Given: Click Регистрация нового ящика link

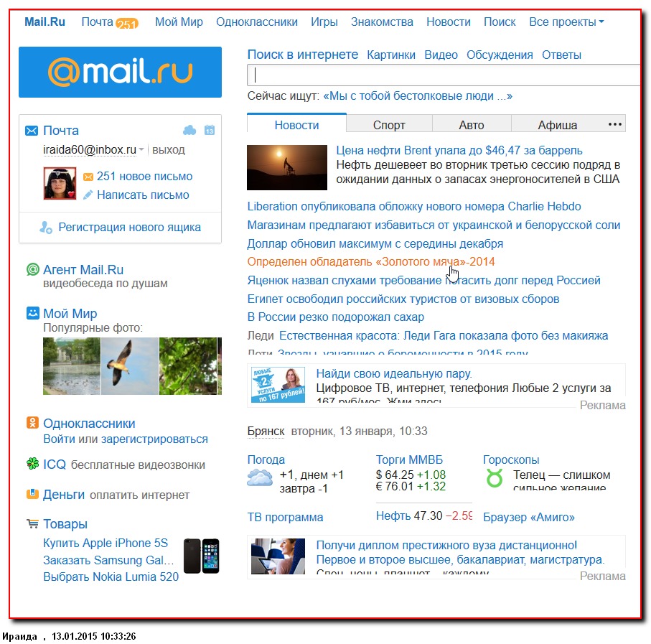Looking at the screenshot, I should click(x=129, y=227).
